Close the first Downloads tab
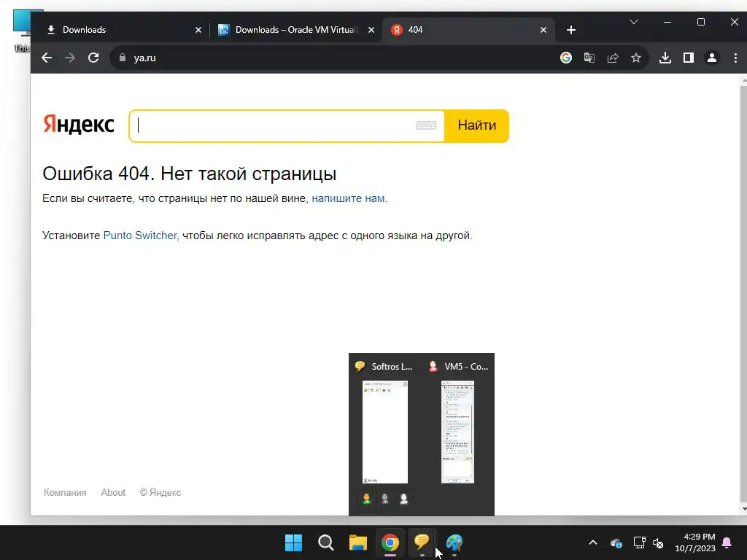This screenshot has height=560, width=747. coord(198,30)
